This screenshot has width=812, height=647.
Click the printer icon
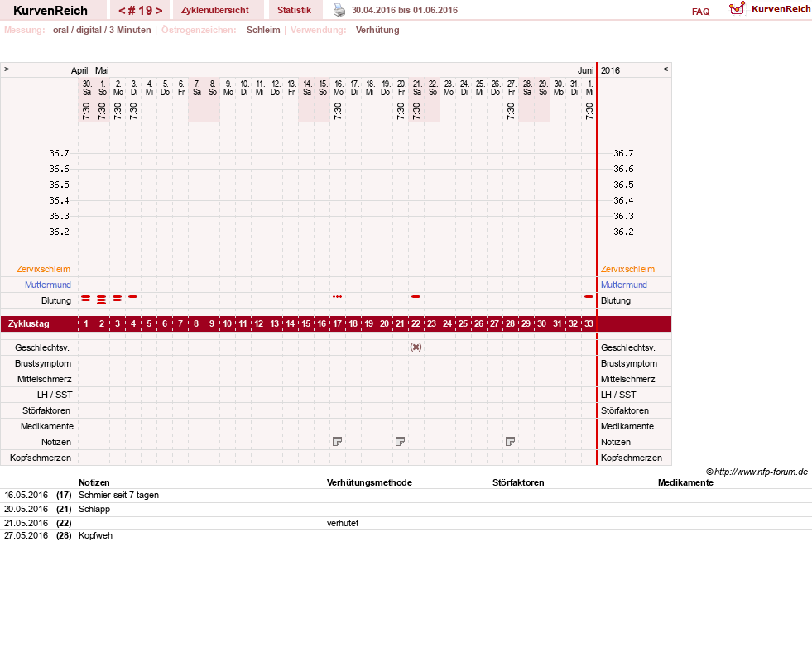339,10
